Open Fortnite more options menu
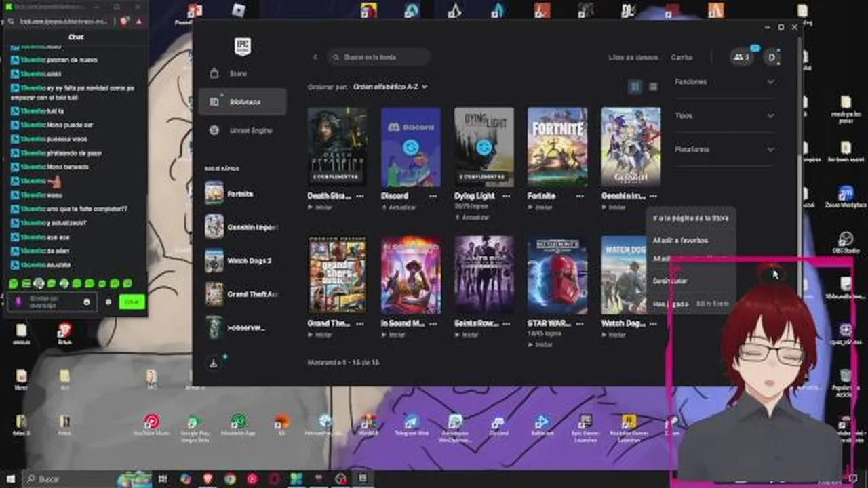This screenshot has height=488, width=868. point(580,196)
